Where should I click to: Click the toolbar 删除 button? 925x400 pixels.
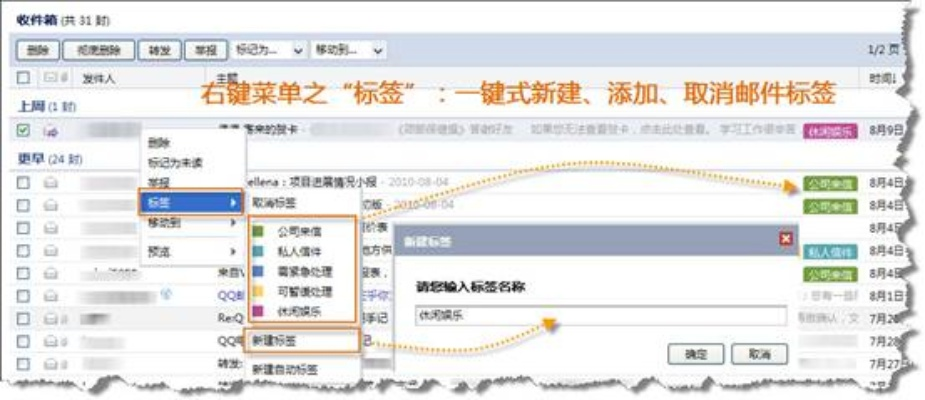pyautogui.click(x=38, y=50)
